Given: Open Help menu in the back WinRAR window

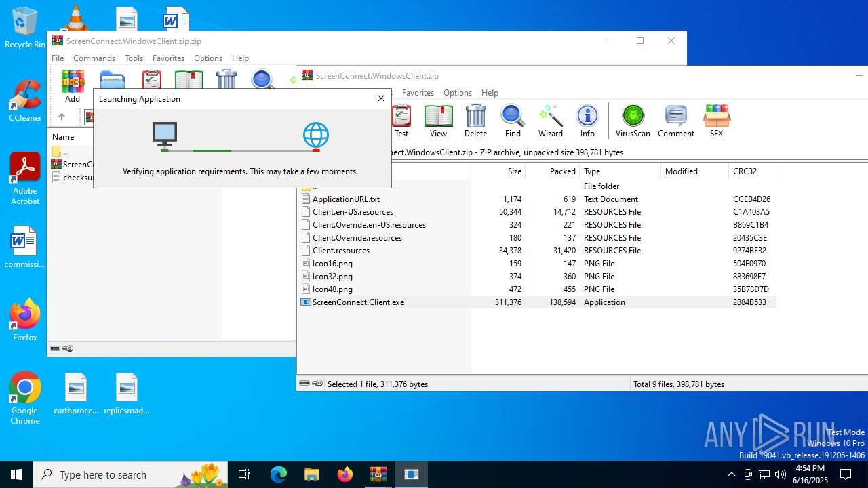Looking at the screenshot, I should click(240, 58).
